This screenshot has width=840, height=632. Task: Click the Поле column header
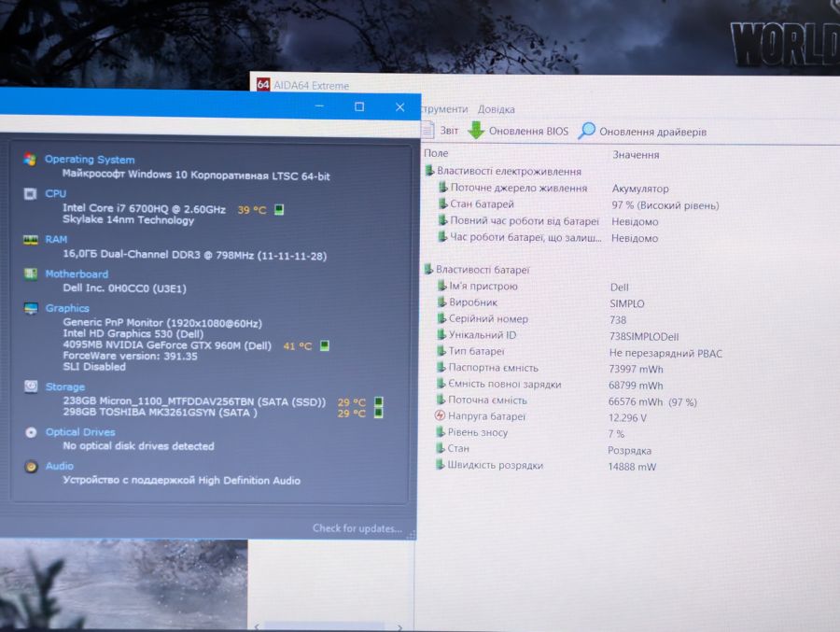point(436,153)
